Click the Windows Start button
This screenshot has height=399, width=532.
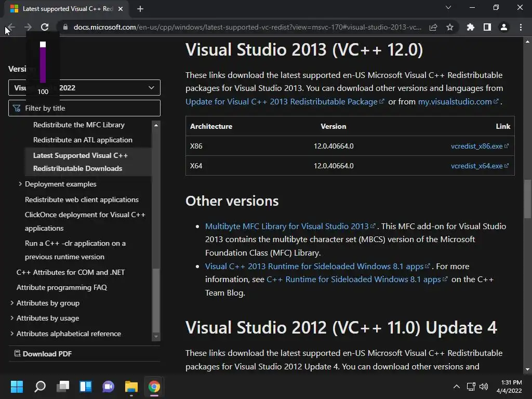pos(17,387)
